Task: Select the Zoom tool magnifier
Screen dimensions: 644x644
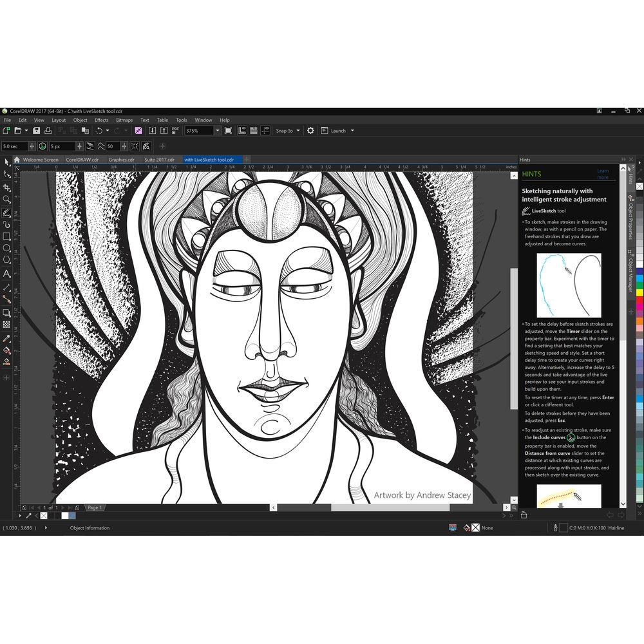Action: pos(6,200)
